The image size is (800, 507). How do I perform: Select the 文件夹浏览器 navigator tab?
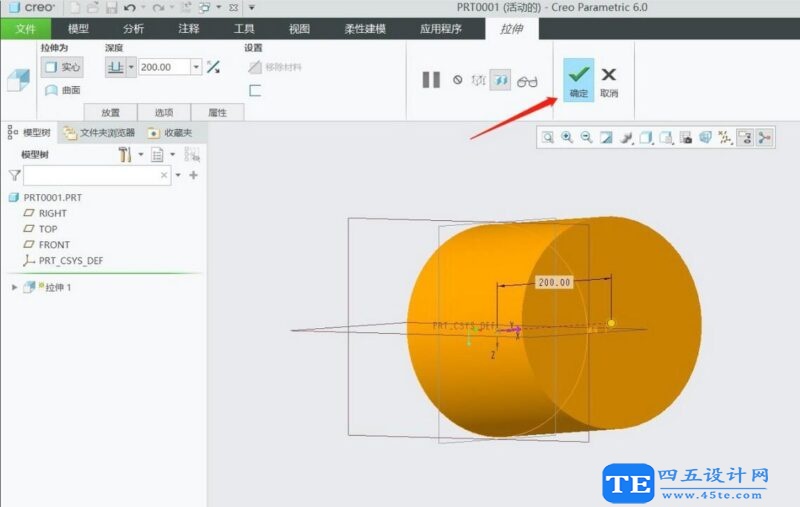click(x=99, y=133)
